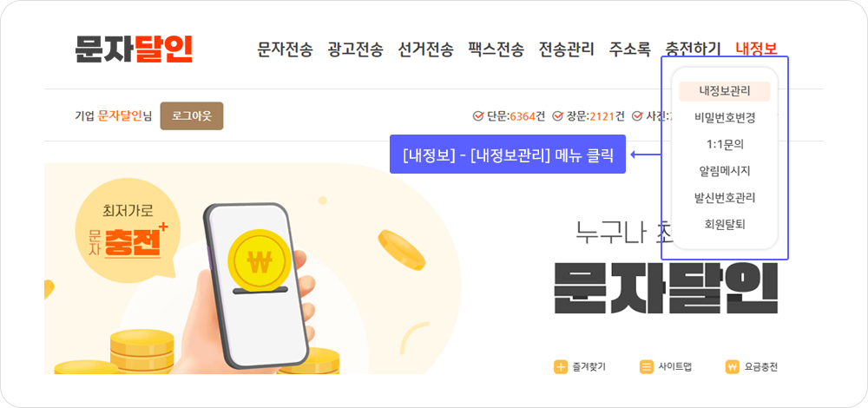Click the 즐겨찾기 plus icon
The width and height of the screenshot is (868, 408).
point(561,366)
